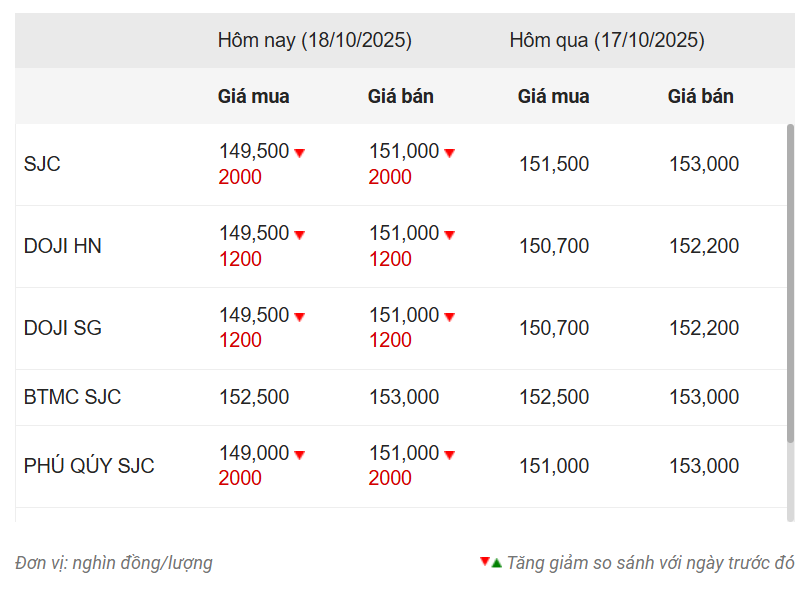The image size is (810, 594).
Task: Click the down arrow by DOJI SG buy price
Action: 299,317
